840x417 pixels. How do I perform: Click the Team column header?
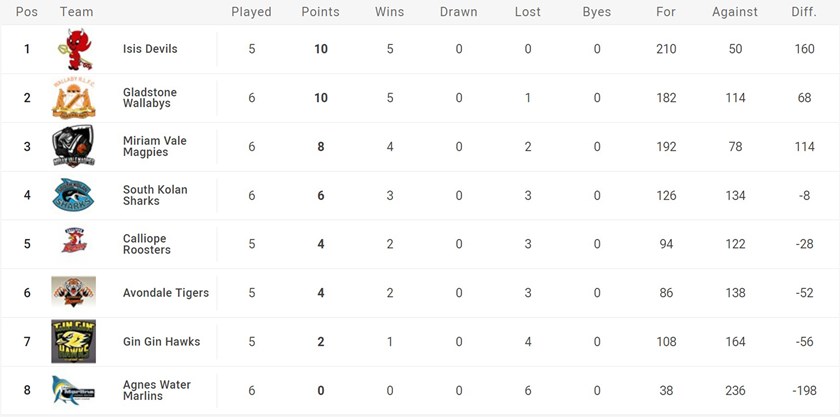point(77,12)
